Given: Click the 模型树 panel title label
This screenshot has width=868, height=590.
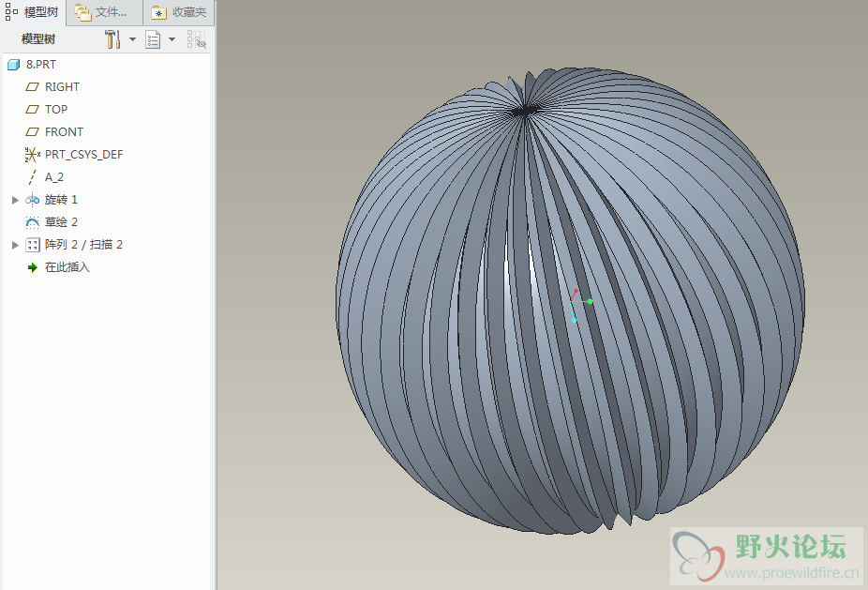Looking at the screenshot, I should (x=38, y=39).
